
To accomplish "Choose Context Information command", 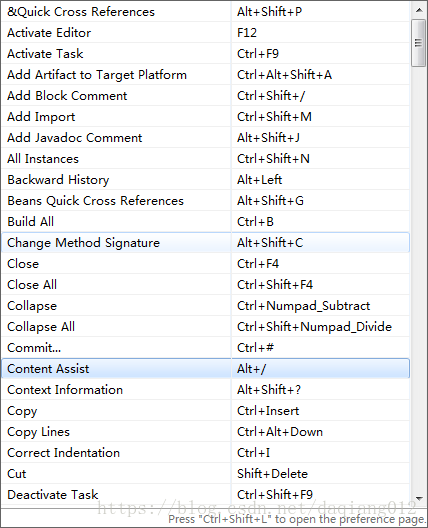I will (x=205, y=390).
